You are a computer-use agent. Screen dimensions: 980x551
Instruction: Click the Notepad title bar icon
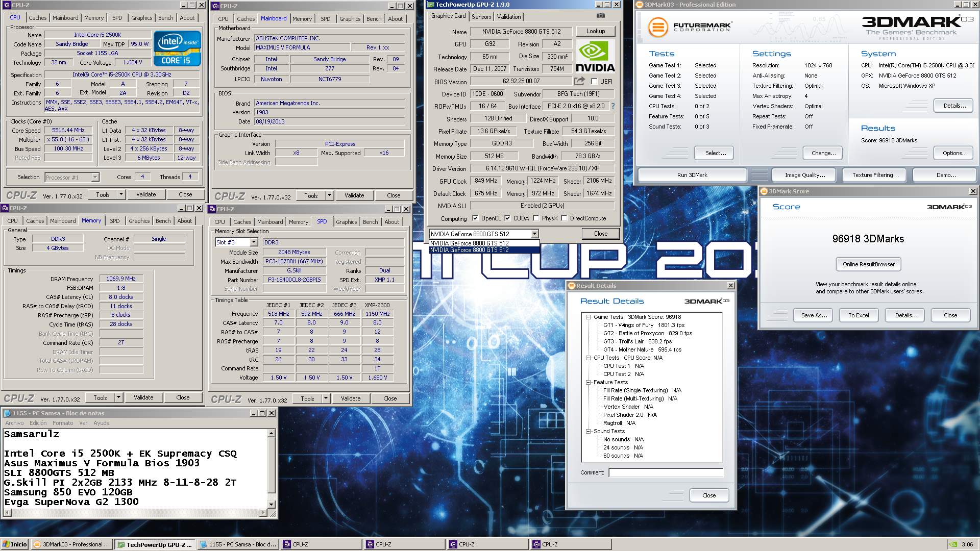(7, 413)
